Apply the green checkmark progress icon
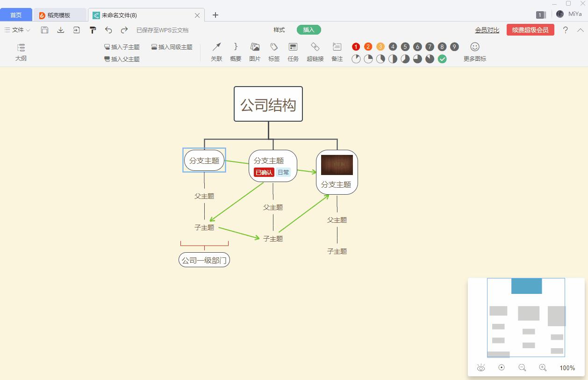The image size is (588, 380). tap(442, 59)
